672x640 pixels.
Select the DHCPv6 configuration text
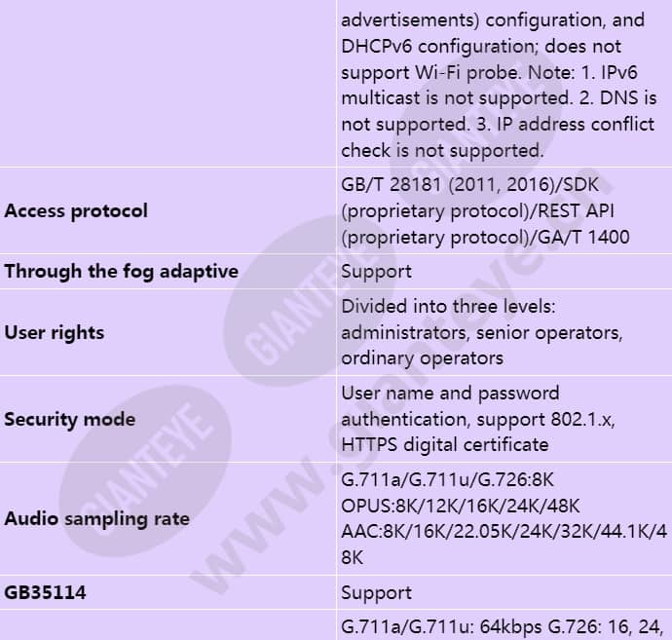coord(436,47)
